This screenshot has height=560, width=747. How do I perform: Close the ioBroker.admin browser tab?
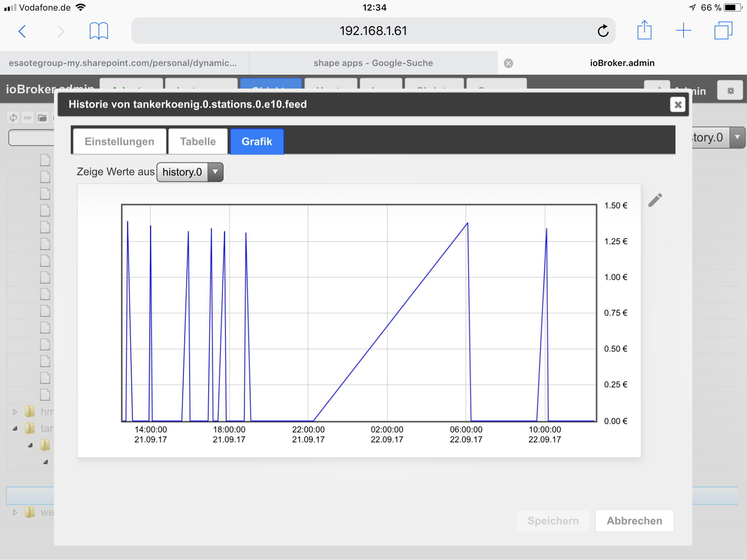point(508,63)
